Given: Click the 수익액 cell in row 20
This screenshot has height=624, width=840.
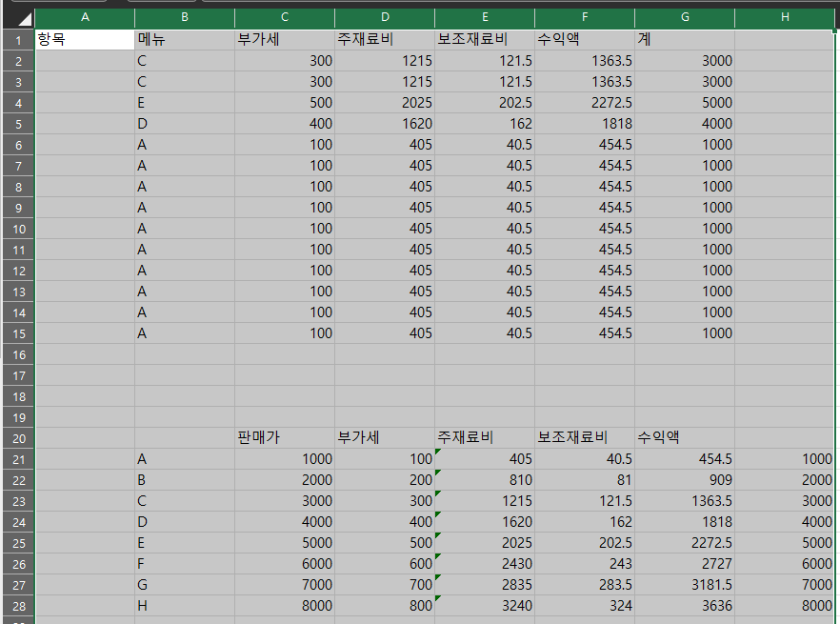Looking at the screenshot, I should point(685,438).
